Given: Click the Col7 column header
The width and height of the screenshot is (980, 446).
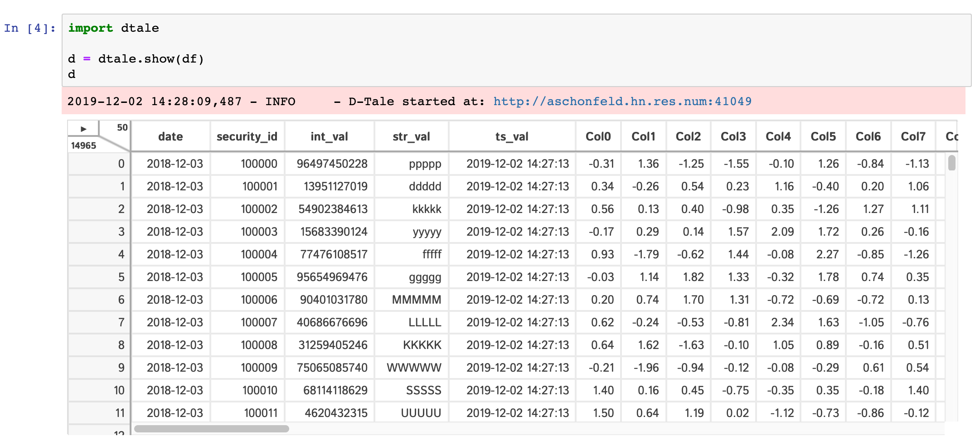Looking at the screenshot, I should tap(913, 136).
